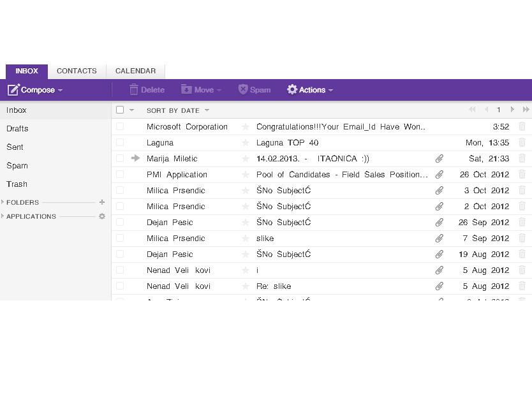Delete the Microsoft Corporation email via trash icon

tap(522, 126)
